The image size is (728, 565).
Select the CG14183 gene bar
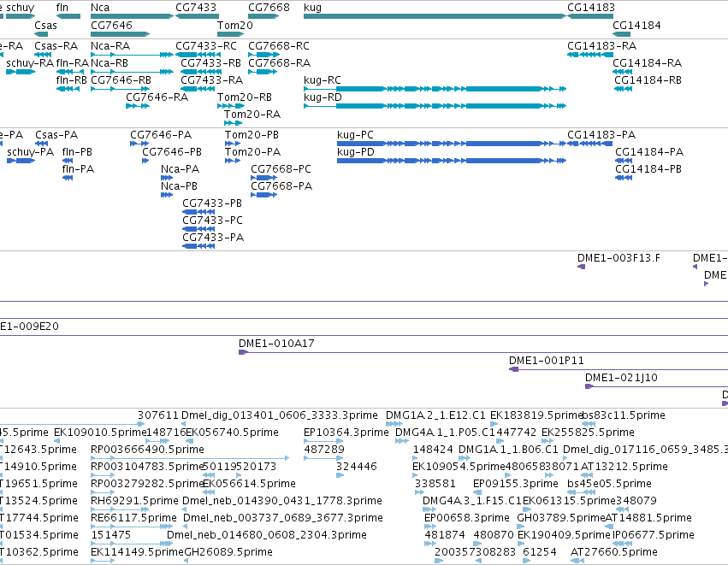pos(590,16)
